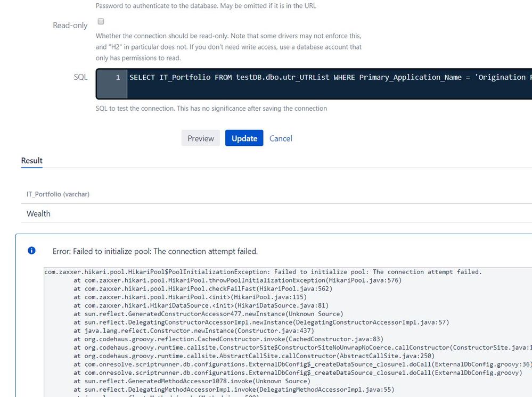This screenshot has width=532, height=397.
Task: Save with the Update button
Action: 244,138
